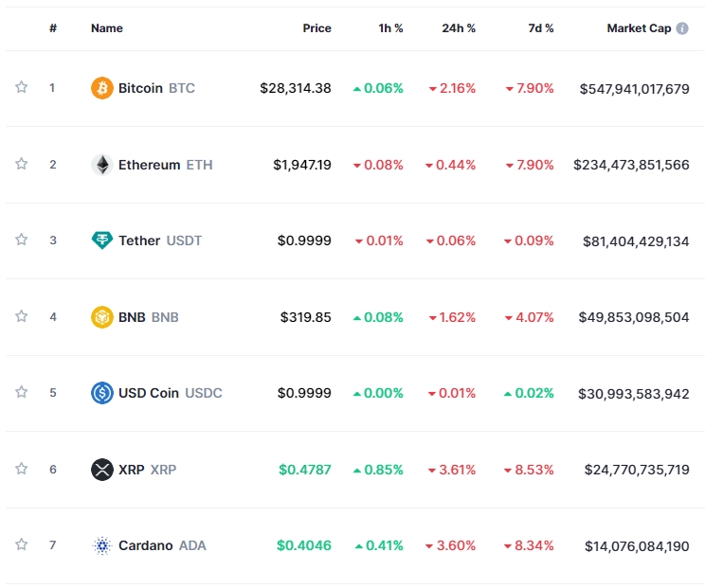Favorite XRP with its star icon
Image resolution: width=705 pixels, height=588 pixels.
[x=21, y=469]
